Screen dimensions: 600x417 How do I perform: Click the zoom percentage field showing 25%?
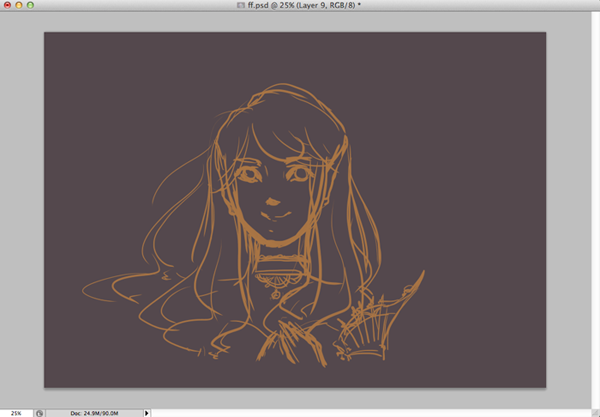click(16, 413)
